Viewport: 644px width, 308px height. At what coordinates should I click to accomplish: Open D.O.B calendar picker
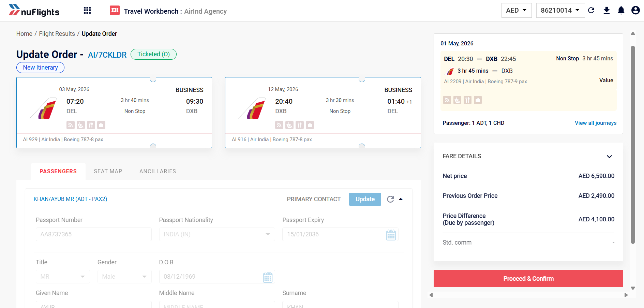[268, 277]
